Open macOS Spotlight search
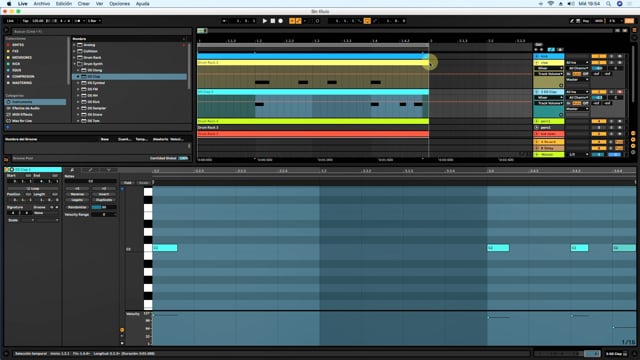Screen dimensions: 640x360 click(608, 4)
